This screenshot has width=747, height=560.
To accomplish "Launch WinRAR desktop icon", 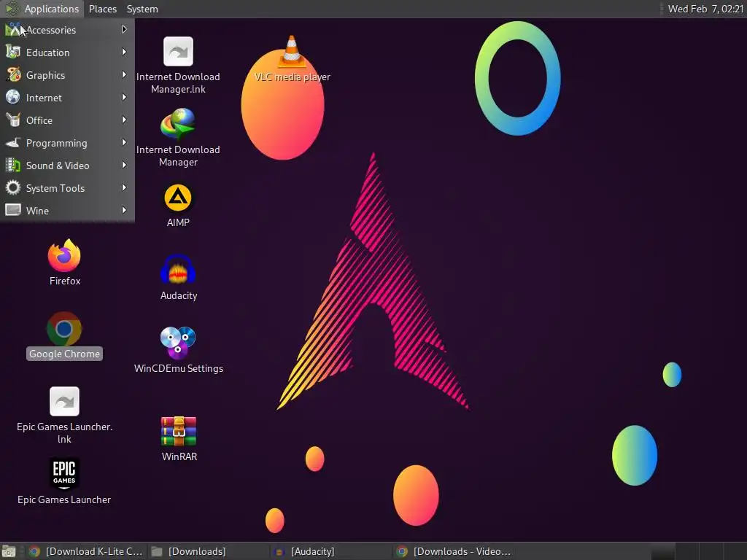I will pos(179,431).
